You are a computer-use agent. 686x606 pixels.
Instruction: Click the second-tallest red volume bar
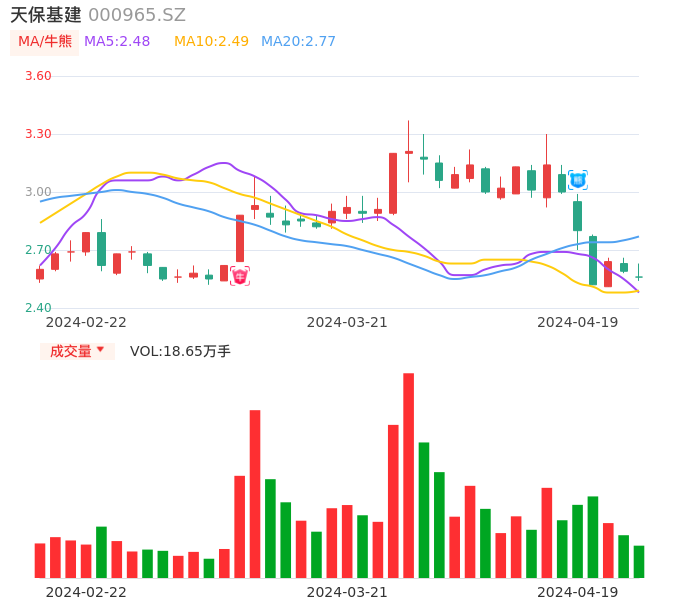[x=255, y=493]
